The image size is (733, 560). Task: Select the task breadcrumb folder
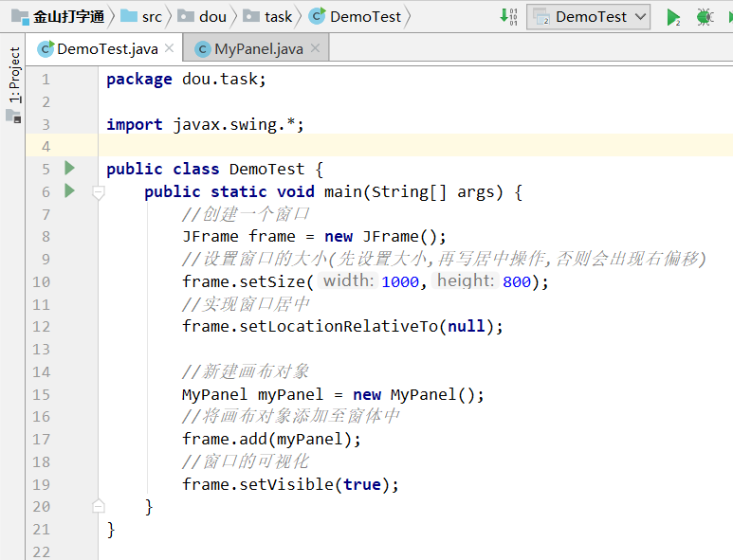(267, 17)
